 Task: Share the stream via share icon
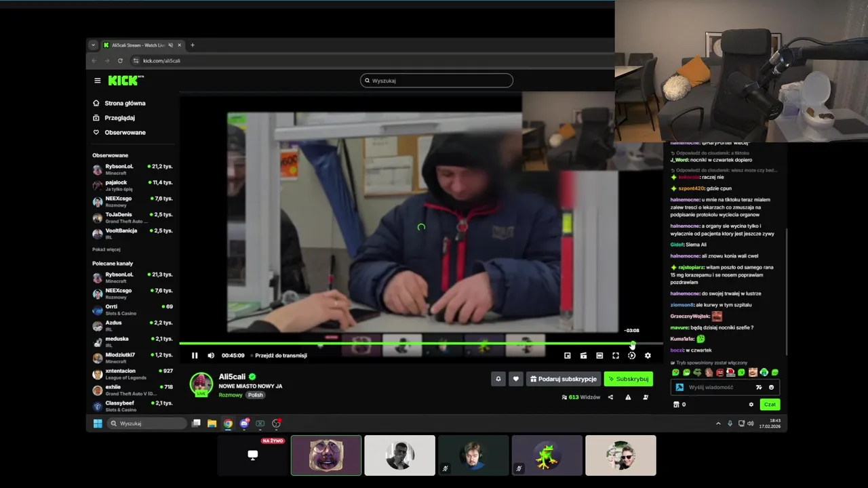pos(610,397)
